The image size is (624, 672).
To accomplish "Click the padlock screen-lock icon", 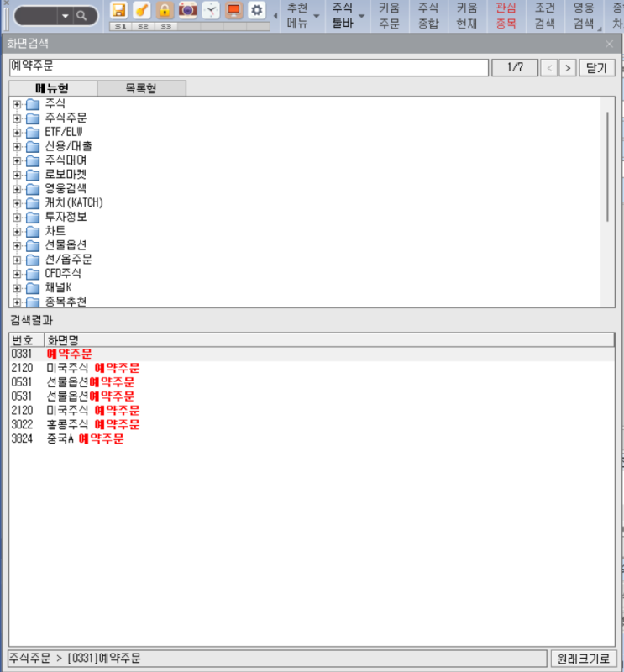I will coord(165,10).
